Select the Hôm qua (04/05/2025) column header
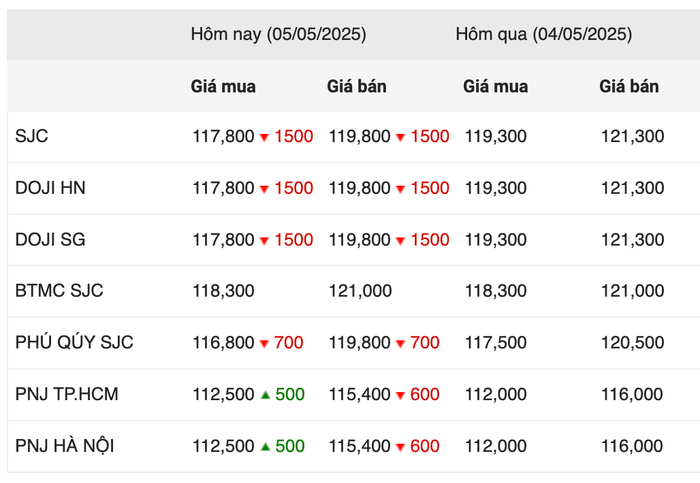Screen dimensions: 700x483 click(544, 34)
